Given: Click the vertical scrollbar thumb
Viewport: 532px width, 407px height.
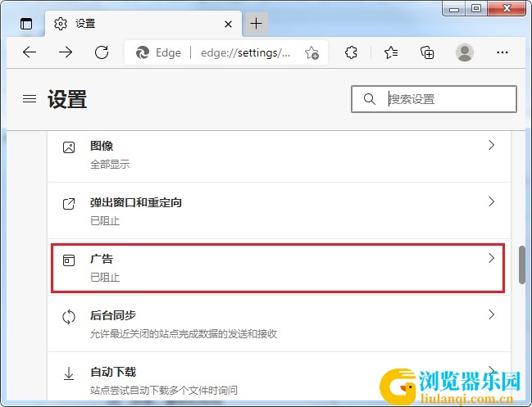Looking at the screenshot, I should point(522,265).
